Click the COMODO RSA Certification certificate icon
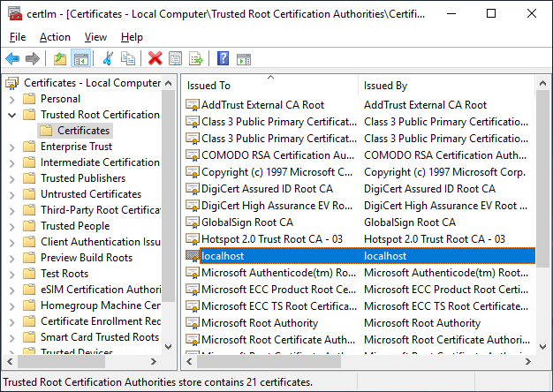The image size is (553, 392). coord(193,155)
